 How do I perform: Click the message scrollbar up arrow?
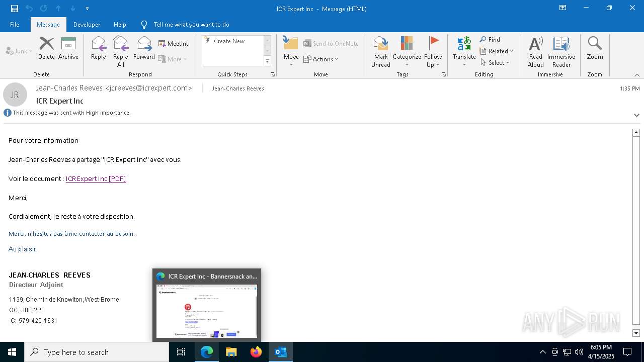[636, 132]
